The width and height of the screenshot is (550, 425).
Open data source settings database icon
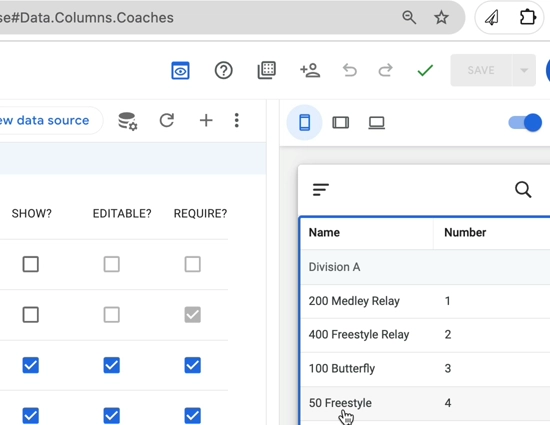pyautogui.click(x=128, y=121)
